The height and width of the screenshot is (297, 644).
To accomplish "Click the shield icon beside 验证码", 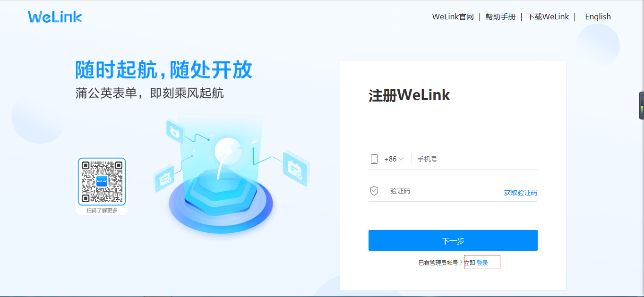I will pyautogui.click(x=374, y=191).
